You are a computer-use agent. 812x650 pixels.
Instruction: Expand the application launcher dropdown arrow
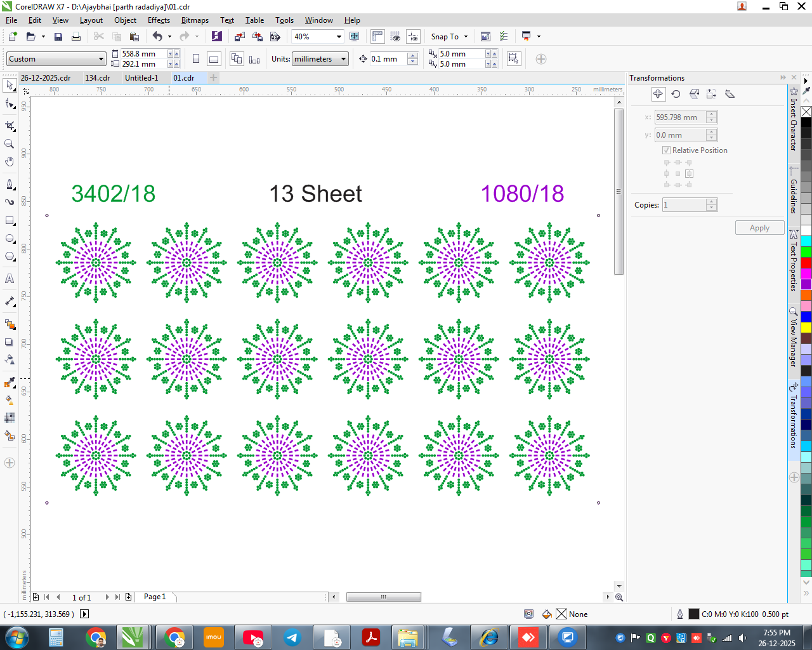(x=539, y=37)
